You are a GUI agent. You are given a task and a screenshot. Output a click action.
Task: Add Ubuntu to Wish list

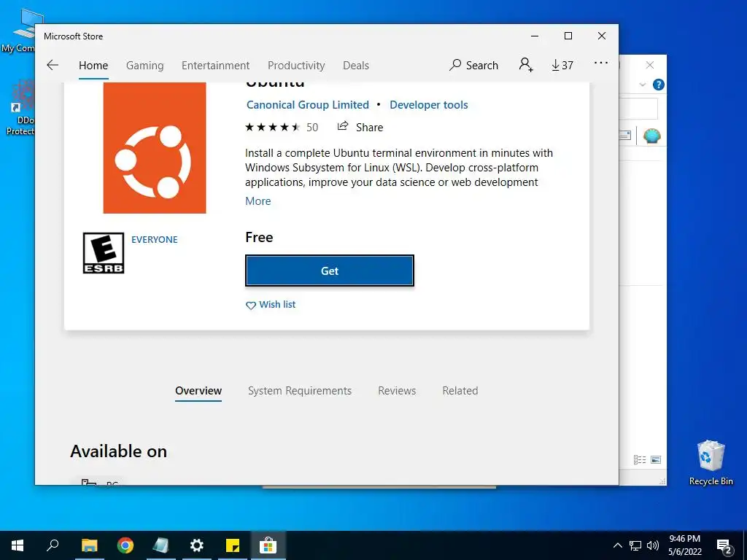pyautogui.click(x=271, y=305)
